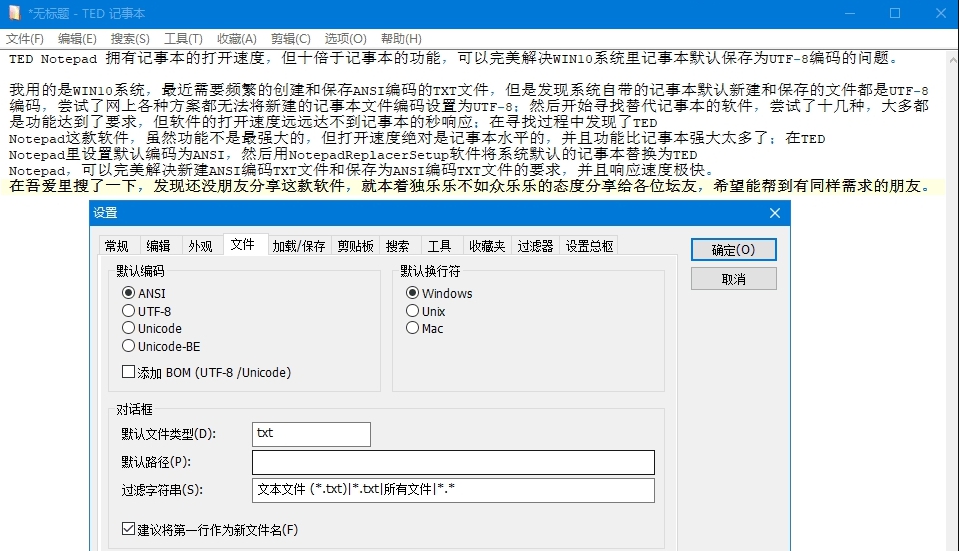Close the TED 记事本 window
The height and width of the screenshot is (551, 959).
pyautogui.click(x=940, y=13)
